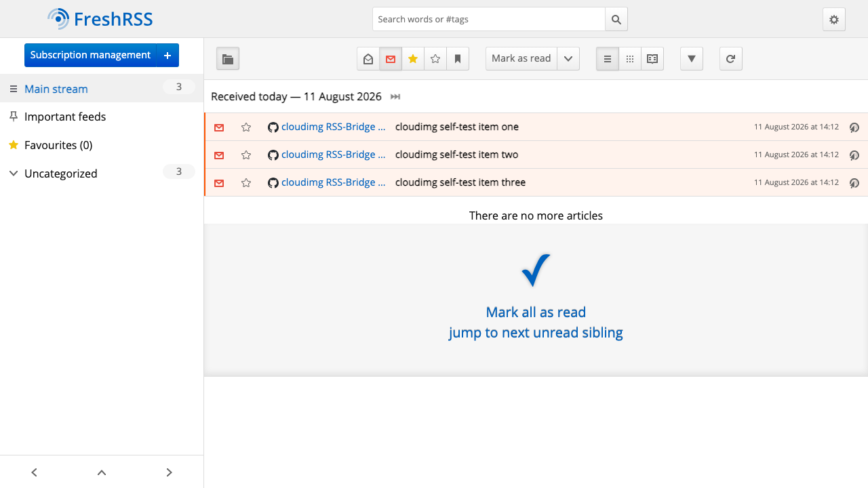Open the Uncategorized category

[x=61, y=174]
